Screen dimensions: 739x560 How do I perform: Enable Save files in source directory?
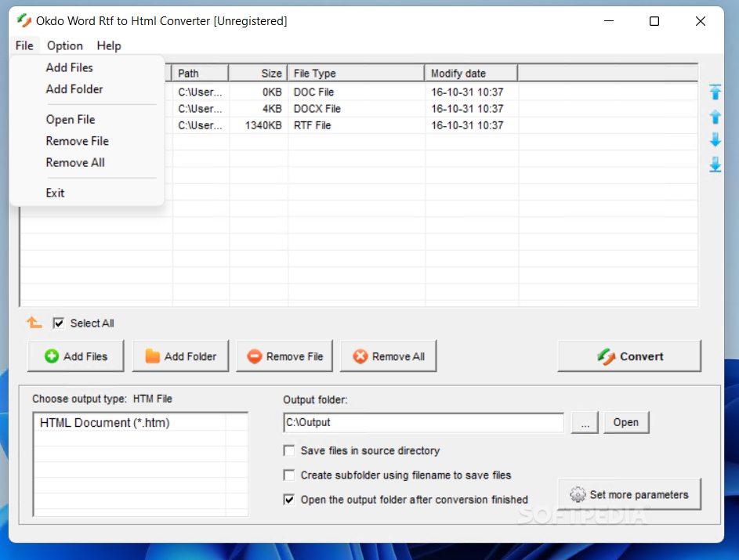289,450
